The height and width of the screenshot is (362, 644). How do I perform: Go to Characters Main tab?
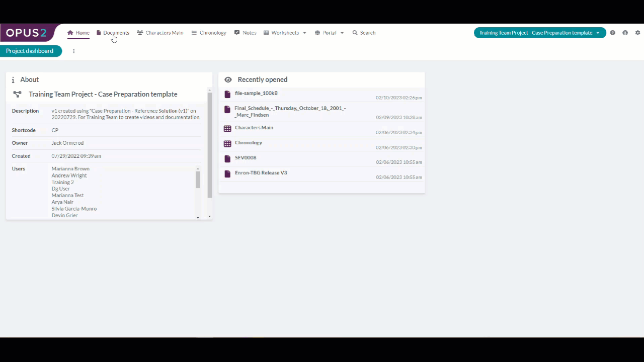pos(160,33)
